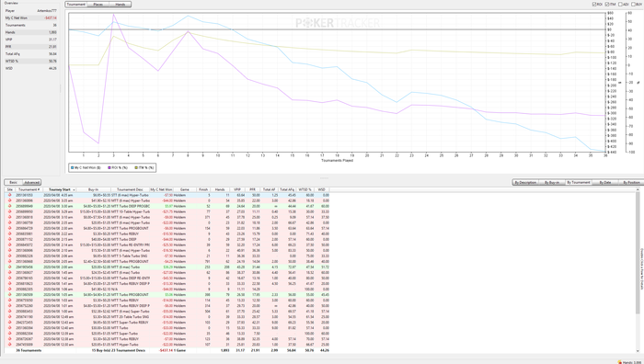Switch to the Hands graph tab

pyautogui.click(x=121, y=4)
